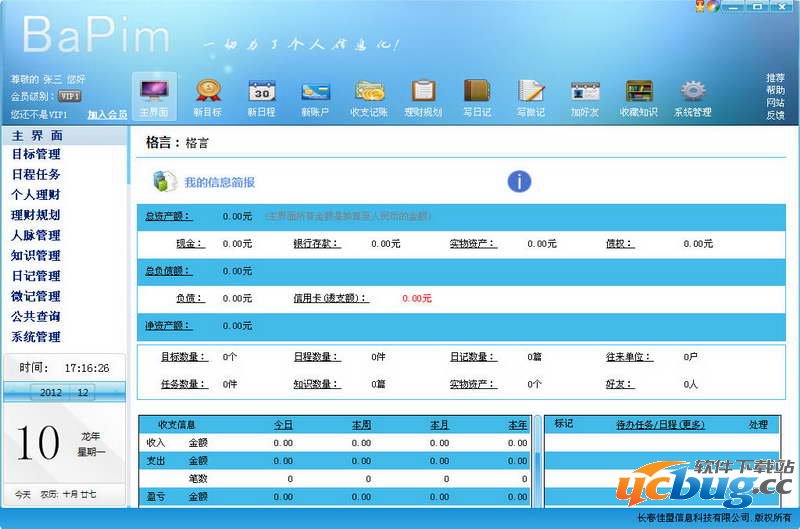Click the 今日 column header
The height and width of the screenshot is (529, 800).
284,425
